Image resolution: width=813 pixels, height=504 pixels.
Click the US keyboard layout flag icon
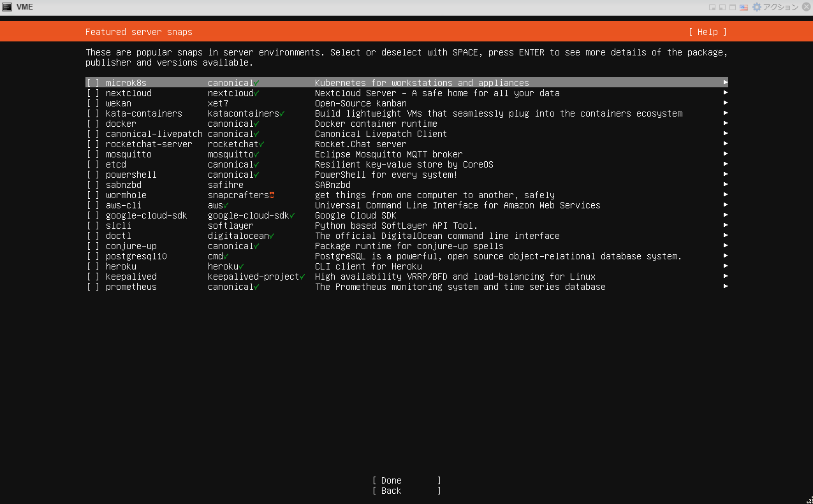pos(743,7)
